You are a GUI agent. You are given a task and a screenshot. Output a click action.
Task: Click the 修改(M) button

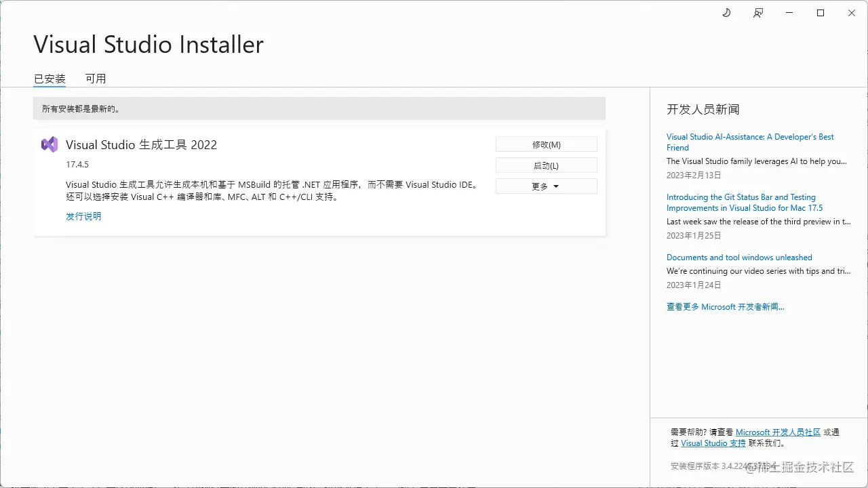pos(547,144)
